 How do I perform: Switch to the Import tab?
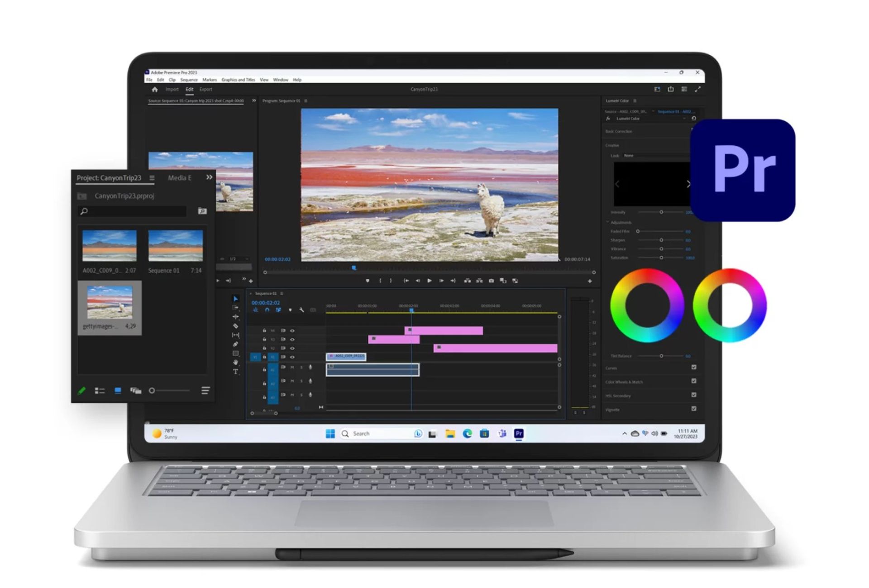click(172, 90)
